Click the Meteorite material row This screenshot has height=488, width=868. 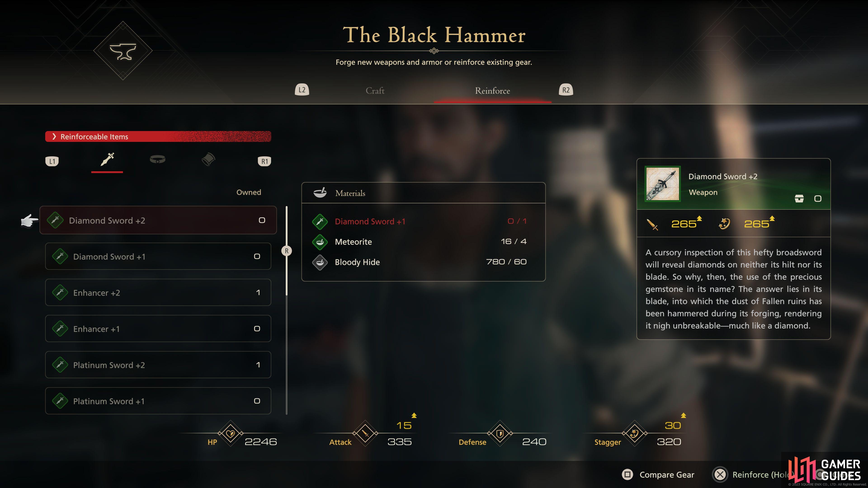[423, 242]
